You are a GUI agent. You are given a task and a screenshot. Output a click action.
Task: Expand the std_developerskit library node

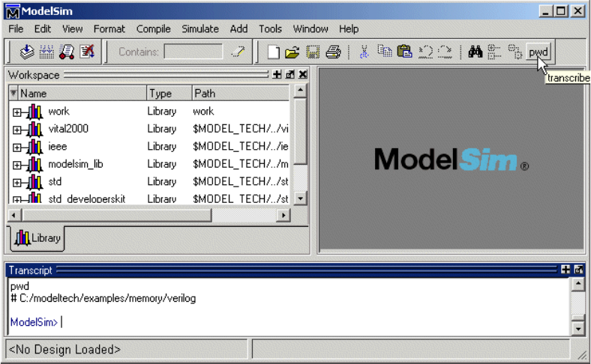(x=16, y=200)
